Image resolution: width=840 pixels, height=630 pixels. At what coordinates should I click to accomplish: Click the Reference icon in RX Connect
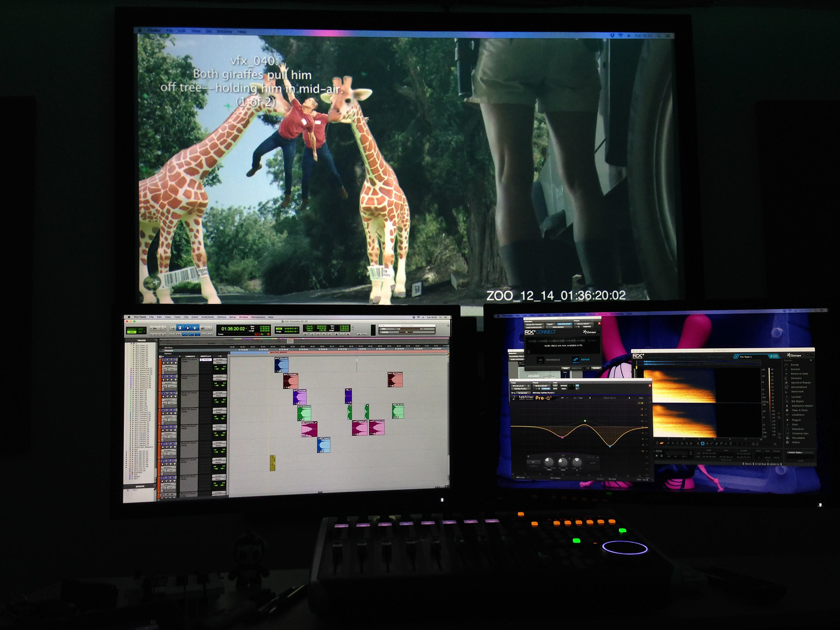[541, 360]
